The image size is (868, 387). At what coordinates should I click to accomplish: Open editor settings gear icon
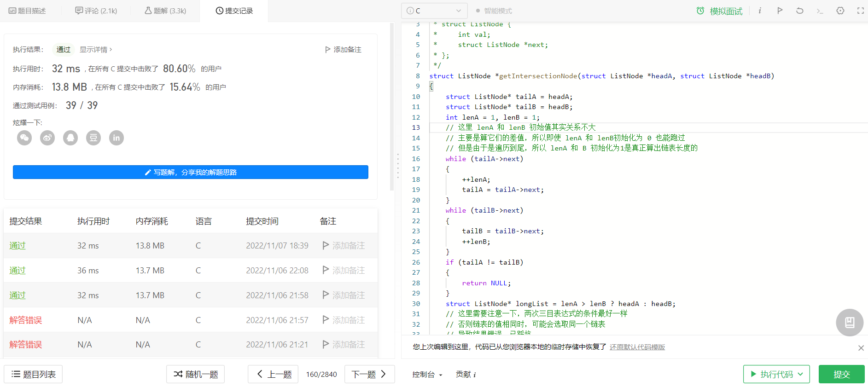coord(840,11)
